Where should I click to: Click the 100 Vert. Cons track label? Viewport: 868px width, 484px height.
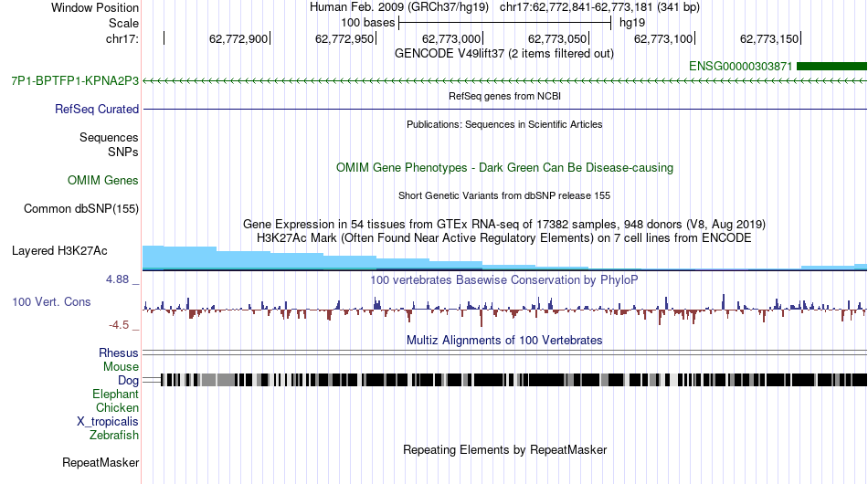[x=51, y=301]
